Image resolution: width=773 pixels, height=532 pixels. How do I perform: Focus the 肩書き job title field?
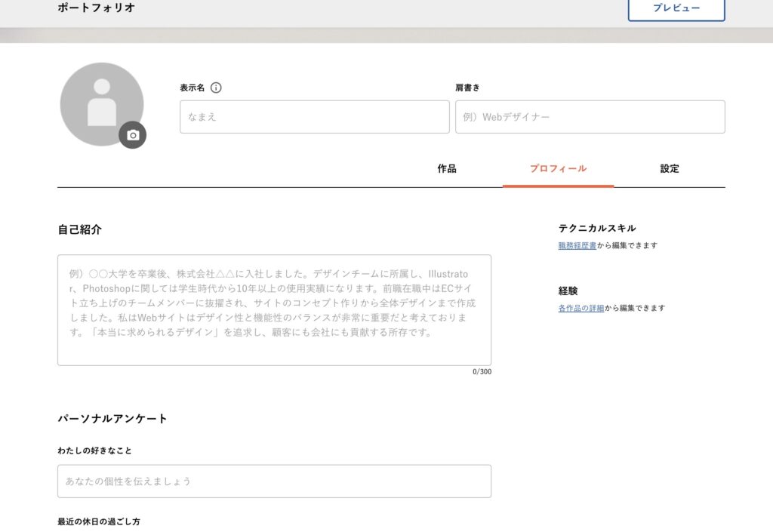click(x=590, y=116)
